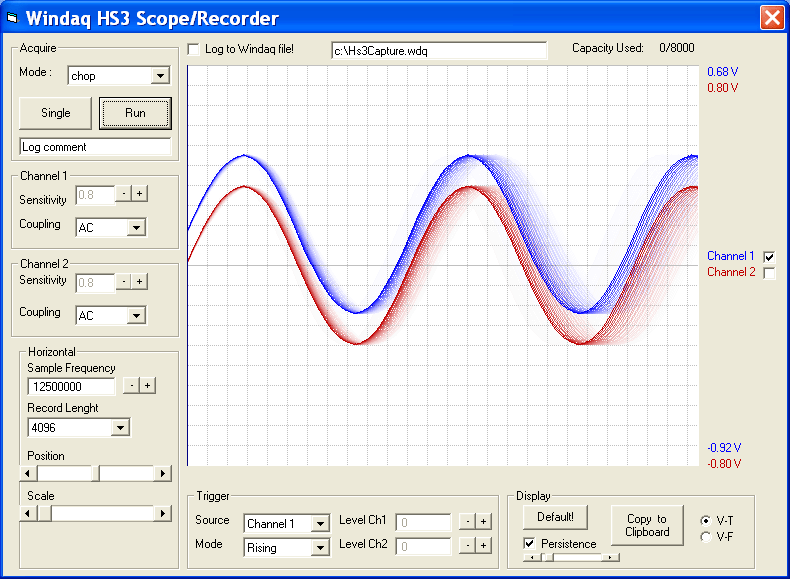Increase Sample Frequency with plus button
The height and width of the screenshot is (579, 790).
148,385
